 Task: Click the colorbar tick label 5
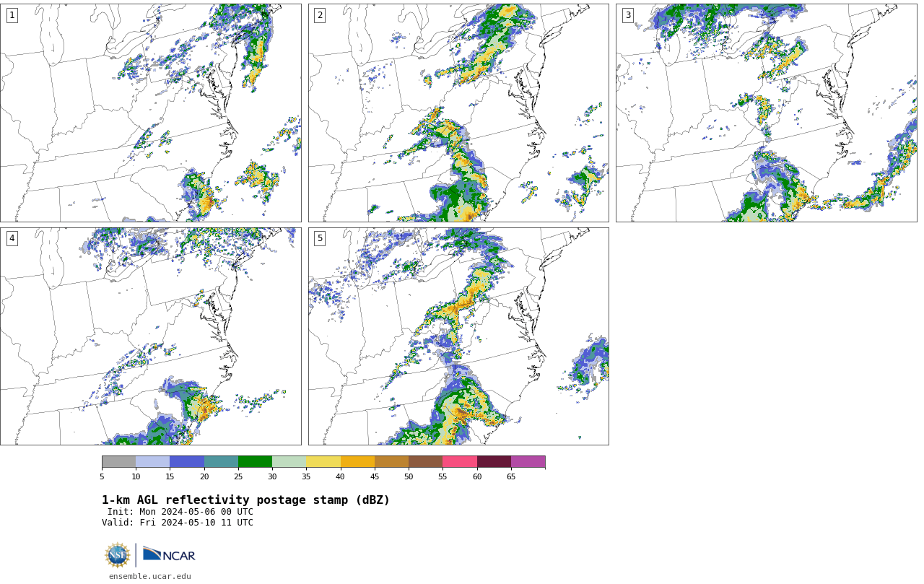tap(102, 476)
